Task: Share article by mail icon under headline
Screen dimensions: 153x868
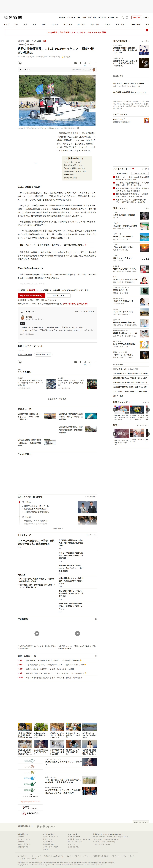Action: click(x=76, y=63)
